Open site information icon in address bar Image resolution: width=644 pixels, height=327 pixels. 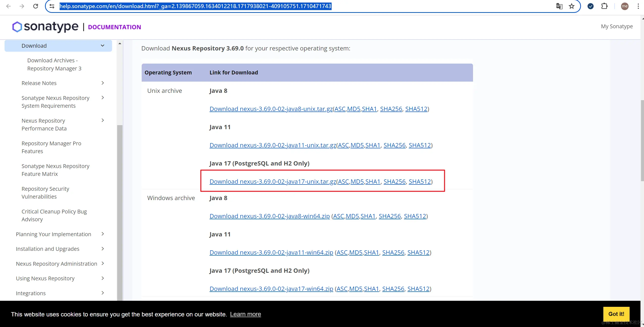tap(52, 6)
